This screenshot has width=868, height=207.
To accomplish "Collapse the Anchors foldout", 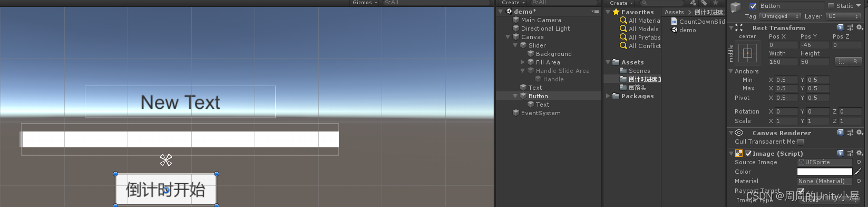I will click(x=731, y=71).
